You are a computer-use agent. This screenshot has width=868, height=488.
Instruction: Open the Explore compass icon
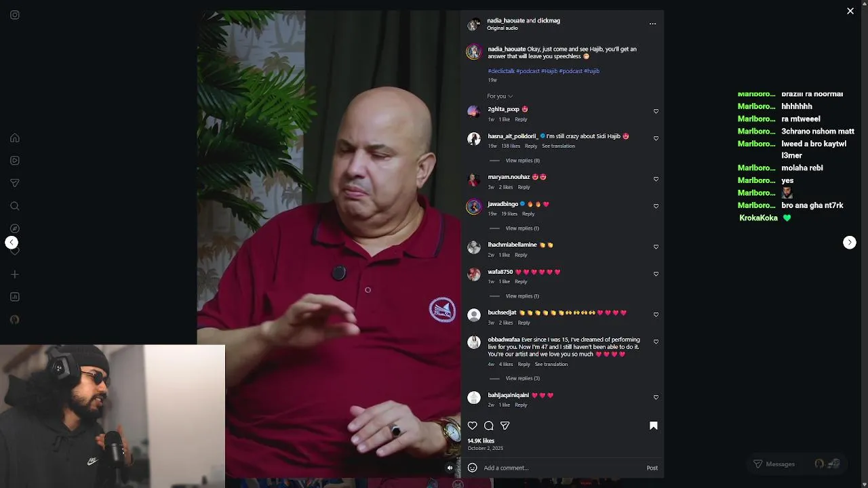point(14,228)
